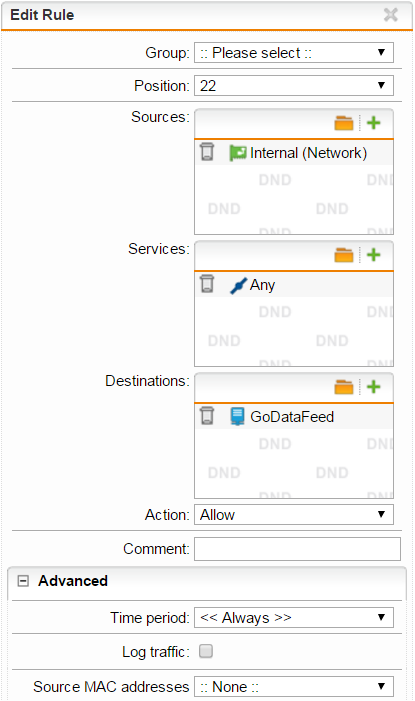This screenshot has height=701, width=415.
Task: Open the Action dropdown set to Allow
Action: pyautogui.click(x=294, y=515)
